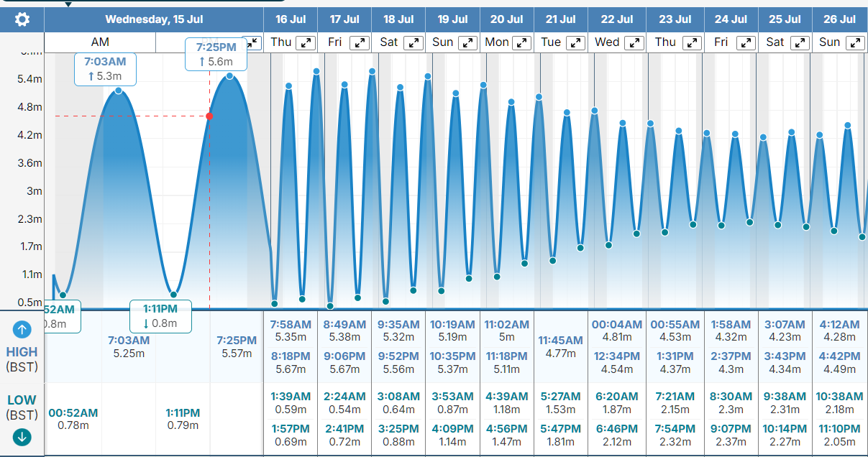Select the 20 Jul date header

[506, 19]
